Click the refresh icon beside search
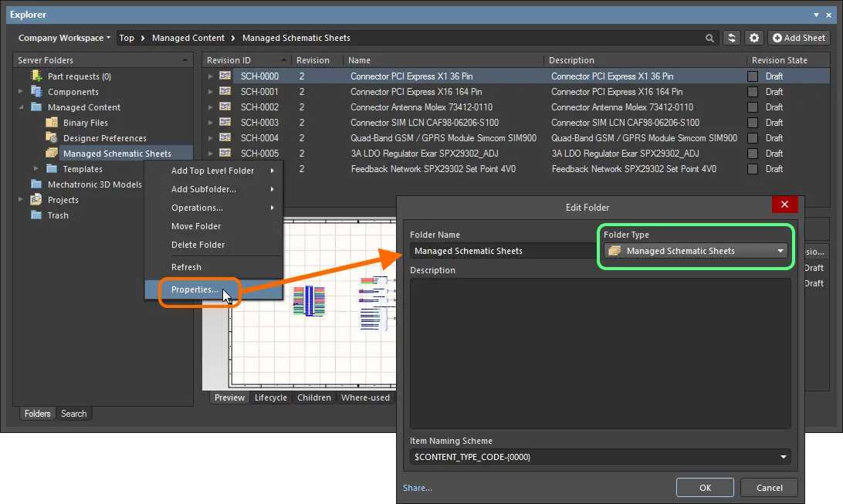This screenshot has width=843, height=504. [732, 38]
